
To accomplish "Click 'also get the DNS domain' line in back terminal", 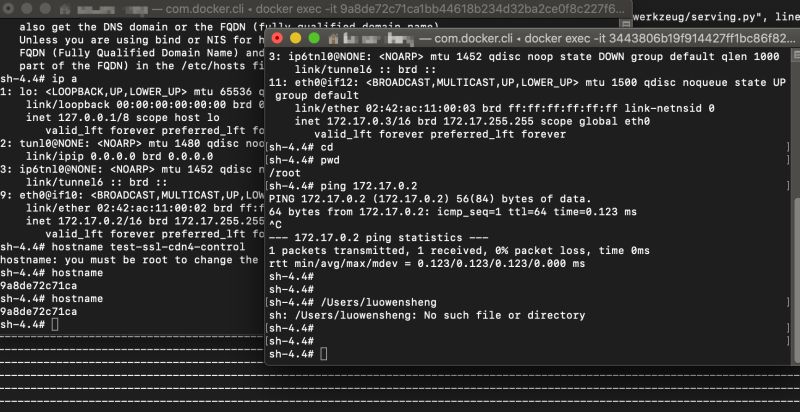I will coord(229,27).
